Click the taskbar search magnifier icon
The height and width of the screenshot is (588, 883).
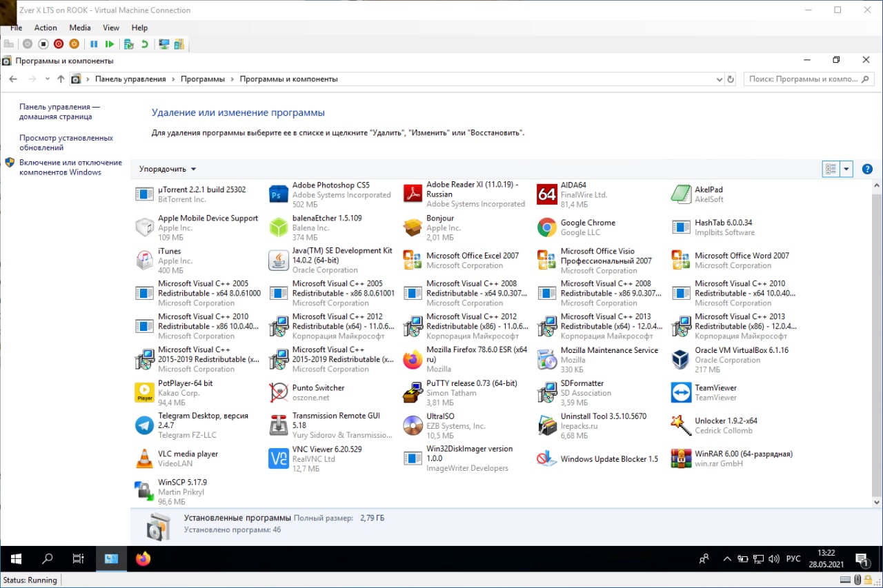48,559
